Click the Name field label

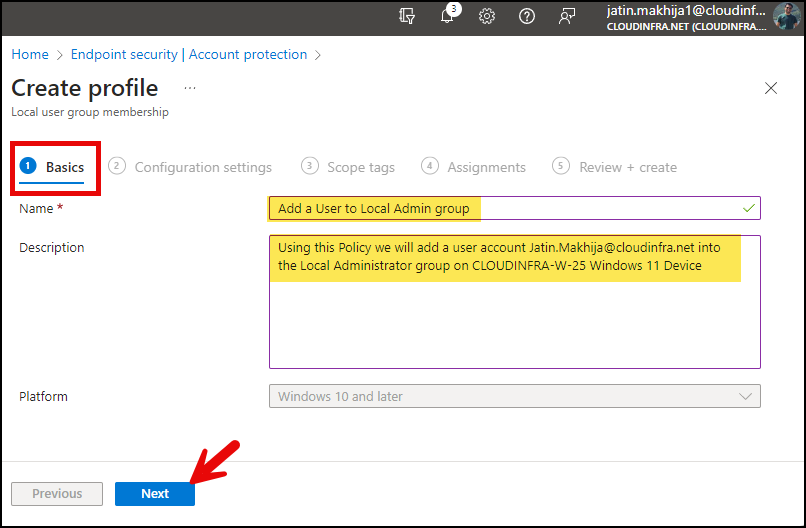pos(36,209)
